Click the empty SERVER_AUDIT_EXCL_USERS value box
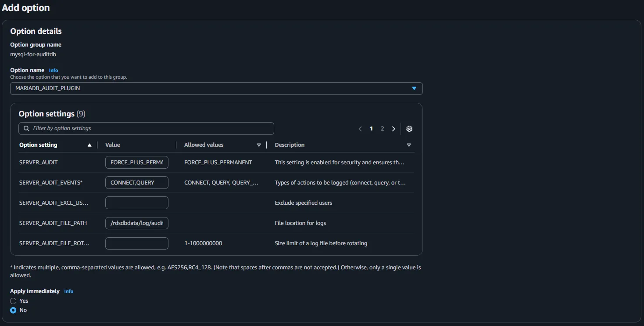Image resolution: width=644 pixels, height=326 pixels. coord(137,203)
